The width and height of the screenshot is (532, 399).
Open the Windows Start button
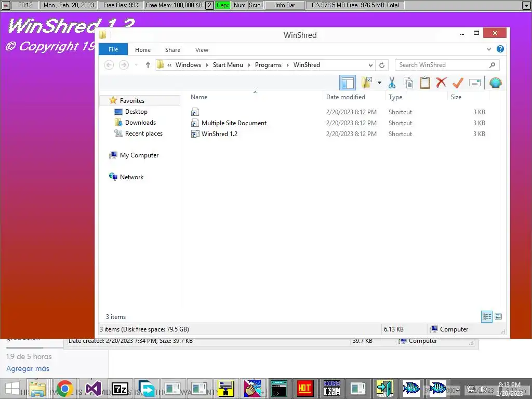(12, 389)
